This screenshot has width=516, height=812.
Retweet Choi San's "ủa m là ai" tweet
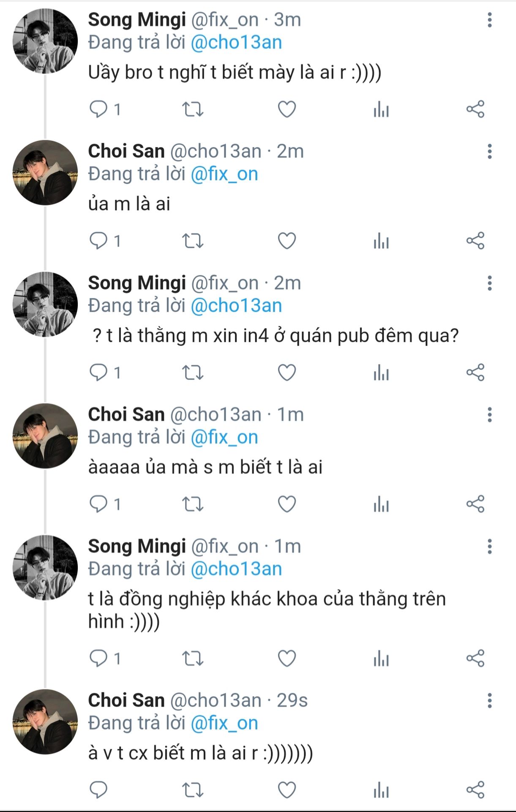[x=193, y=241]
